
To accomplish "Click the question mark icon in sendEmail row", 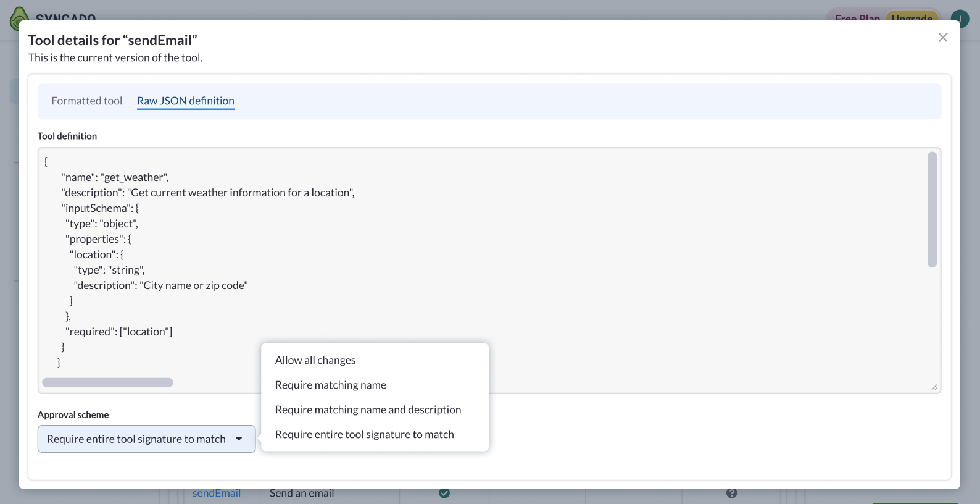I will [732, 493].
